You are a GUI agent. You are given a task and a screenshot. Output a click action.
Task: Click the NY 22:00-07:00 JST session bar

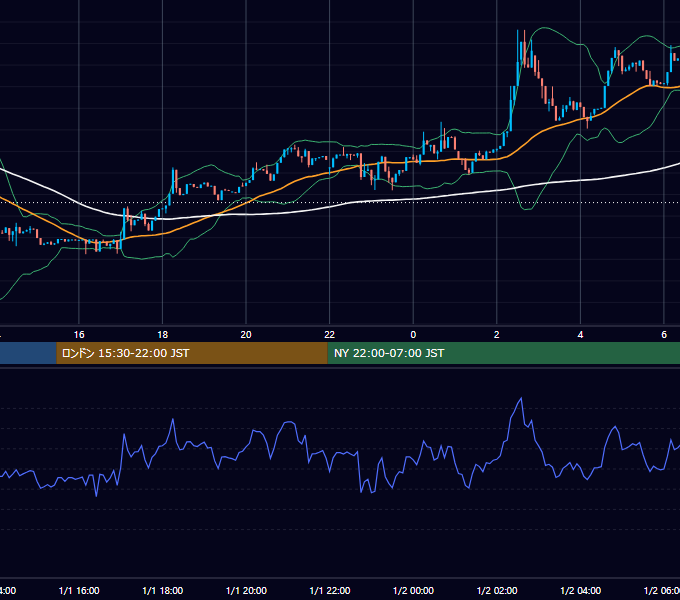point(503,353)
